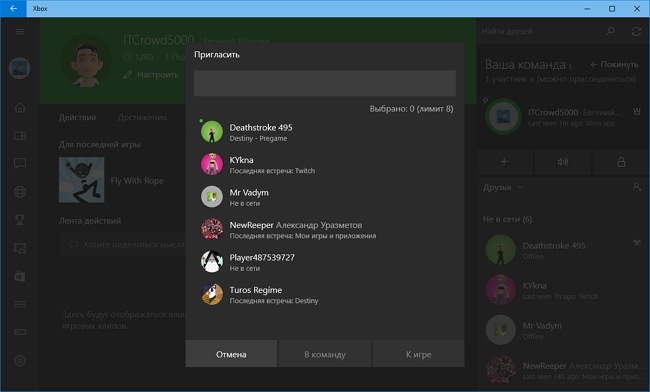Viewport: 650px width, 392px height.
Task: Click Покинуть to leave the party
Action: point(614,64)
